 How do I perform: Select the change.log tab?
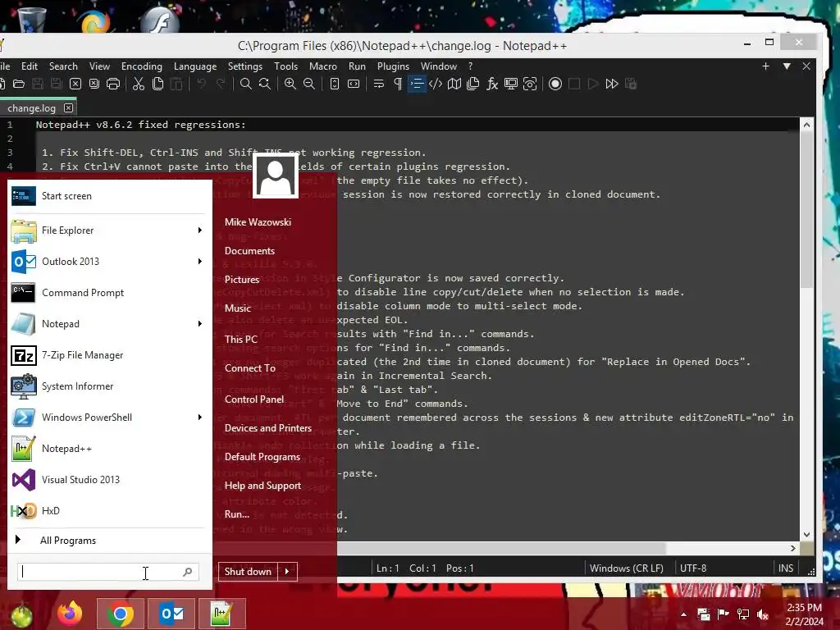click(x=32, y=108)
